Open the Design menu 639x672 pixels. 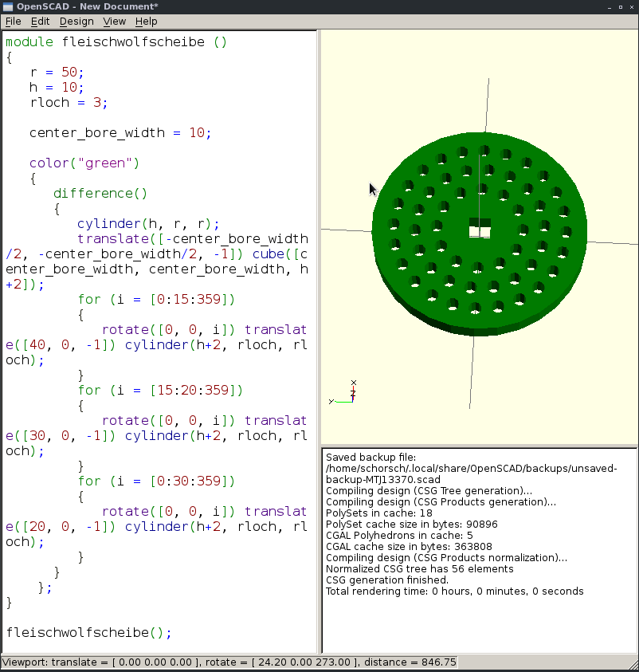coord(76,22)
